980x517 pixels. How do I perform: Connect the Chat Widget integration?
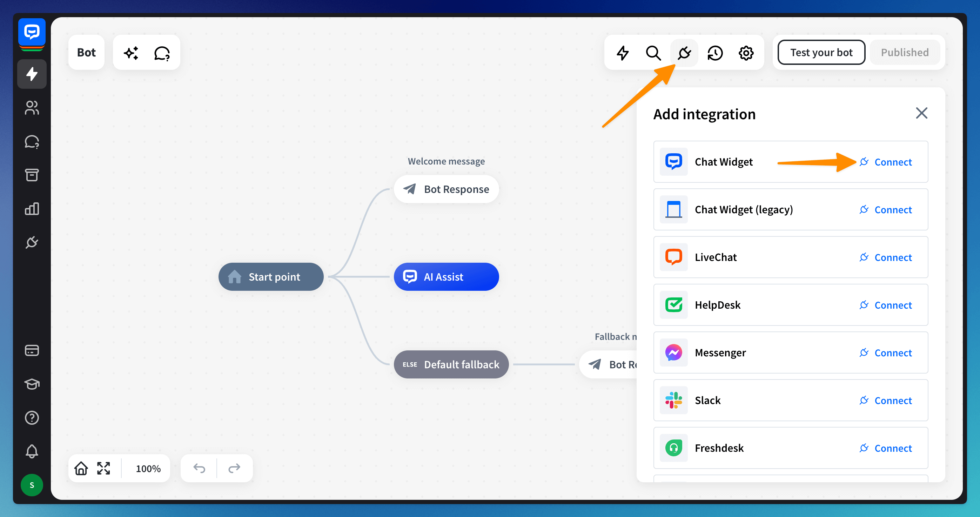[886, 162]
